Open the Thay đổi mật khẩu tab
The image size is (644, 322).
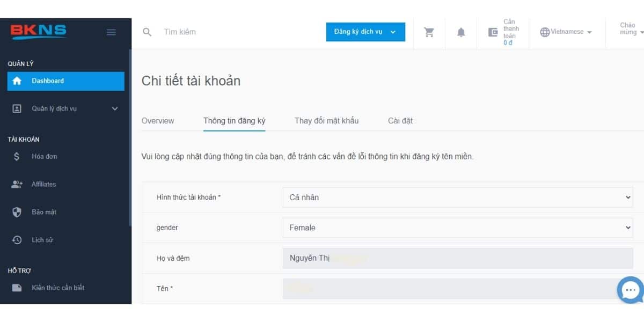[x=326, y=121]
